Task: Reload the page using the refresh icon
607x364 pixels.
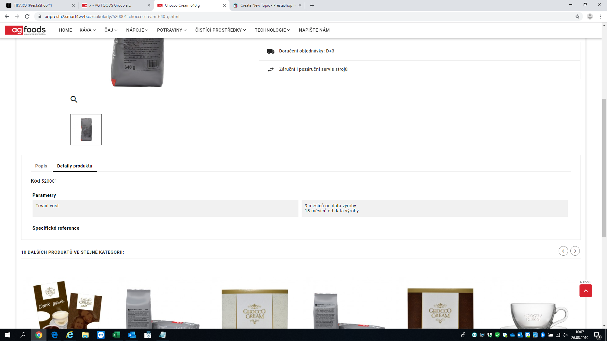Action: (27, 16)
